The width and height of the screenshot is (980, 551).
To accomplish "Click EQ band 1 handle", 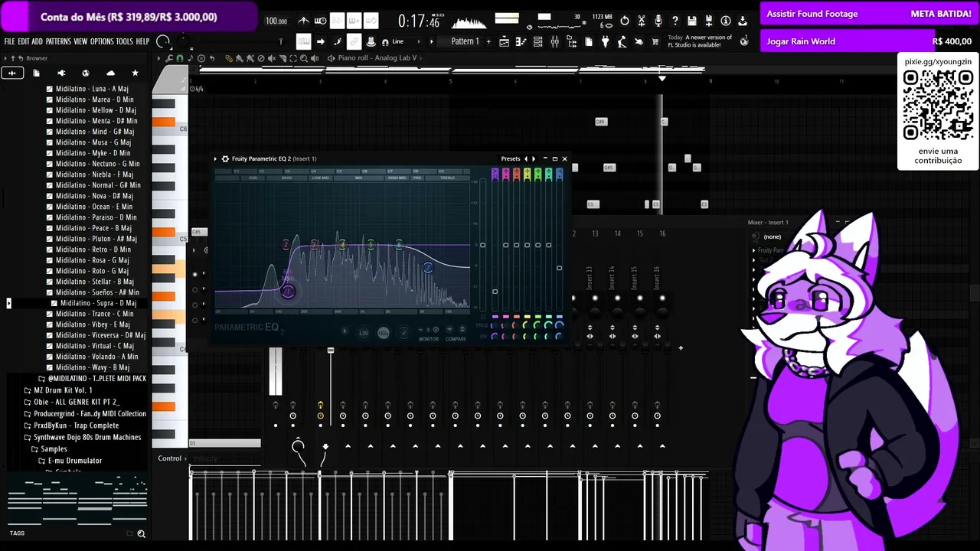I will pyautogui.click(x=288, y=291).
